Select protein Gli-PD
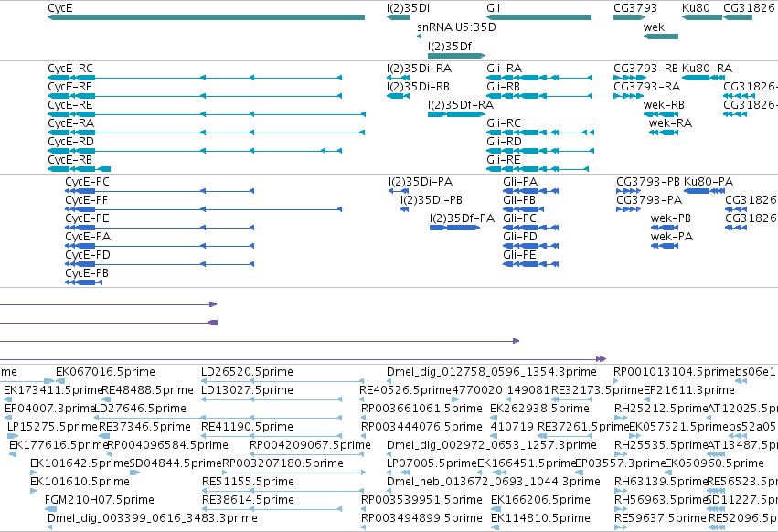 pos(531,246)
